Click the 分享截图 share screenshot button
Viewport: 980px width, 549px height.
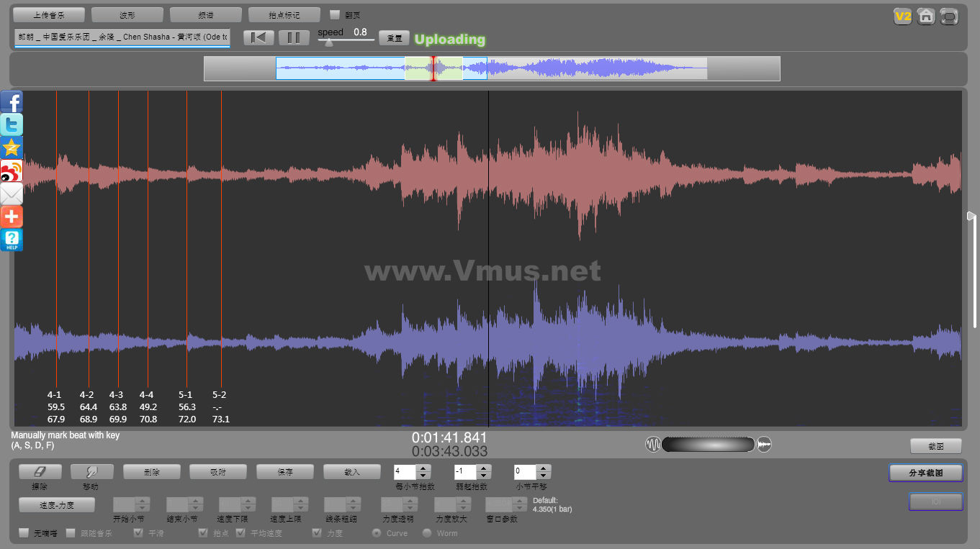tap(925, 473)
